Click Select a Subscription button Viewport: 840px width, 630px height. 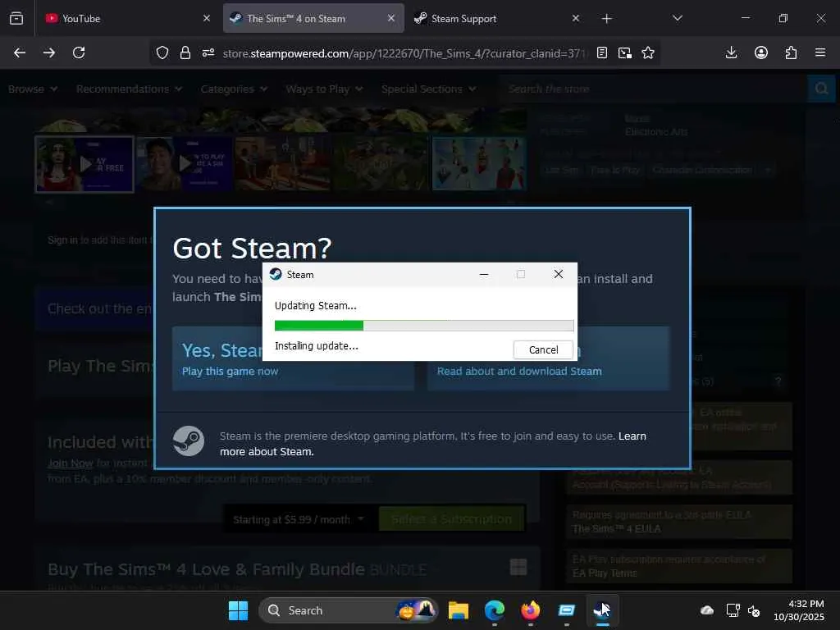[451, 519]
